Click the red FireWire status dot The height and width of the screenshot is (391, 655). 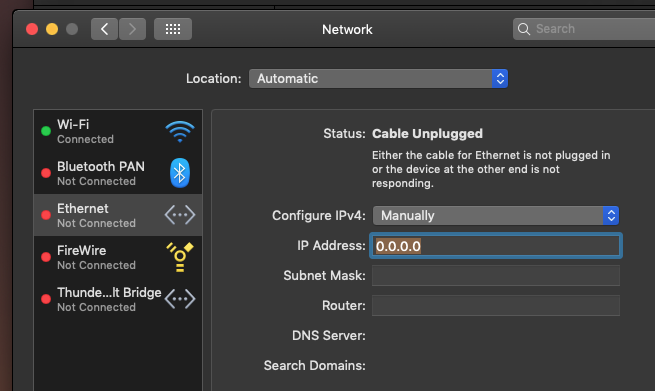point(46,257)
